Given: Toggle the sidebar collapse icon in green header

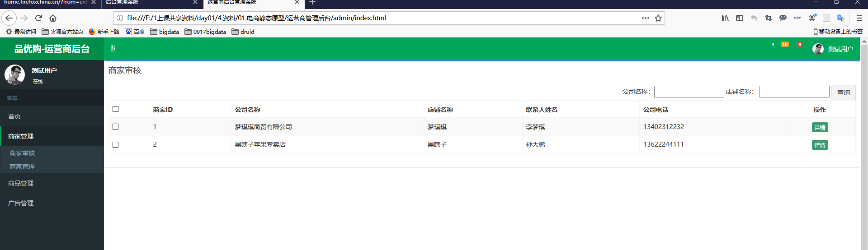Looking at the screenshot, I should click(x=114, y=48).
